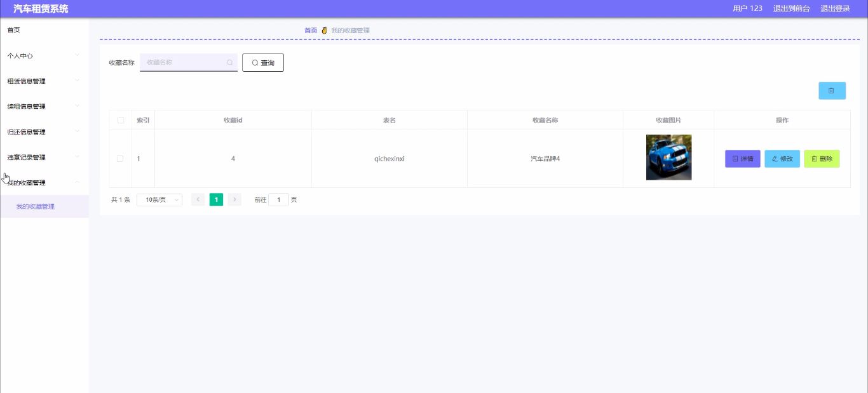Click 退出到前台 link in header
The width and height of the screenshot is (868, 393).
point(791,9)
